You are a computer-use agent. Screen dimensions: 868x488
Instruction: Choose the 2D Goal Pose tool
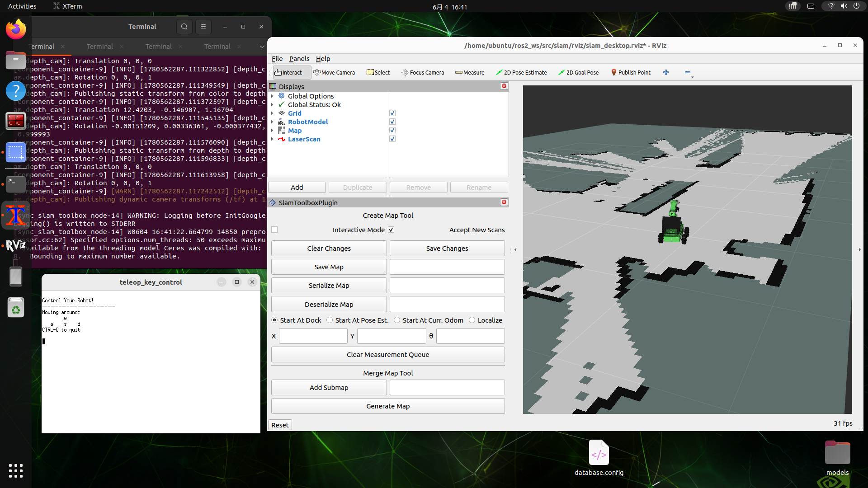coord(579,72)
